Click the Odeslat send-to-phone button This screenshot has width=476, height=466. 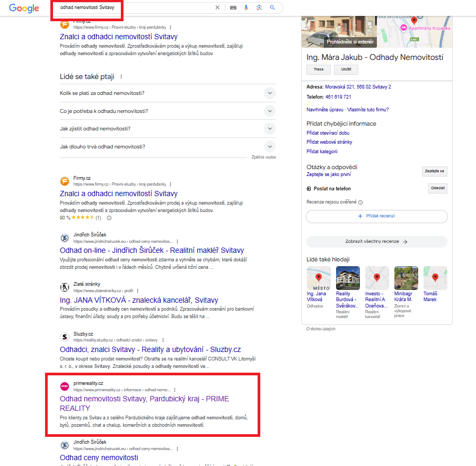pyautogui.click(x=438, y=189)
